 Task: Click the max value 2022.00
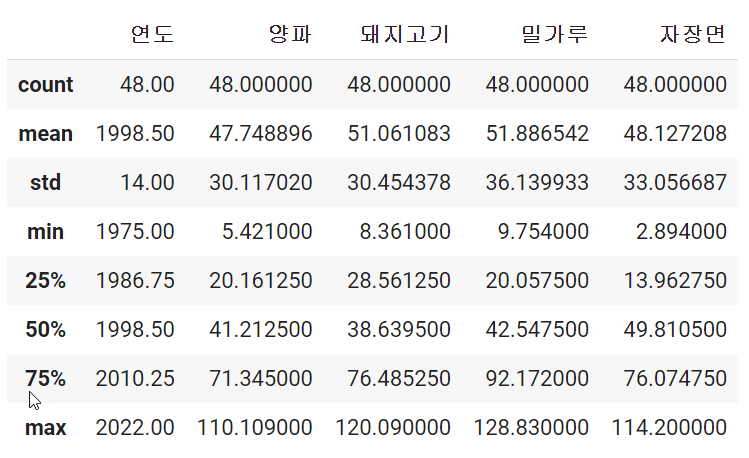point(135,428)
